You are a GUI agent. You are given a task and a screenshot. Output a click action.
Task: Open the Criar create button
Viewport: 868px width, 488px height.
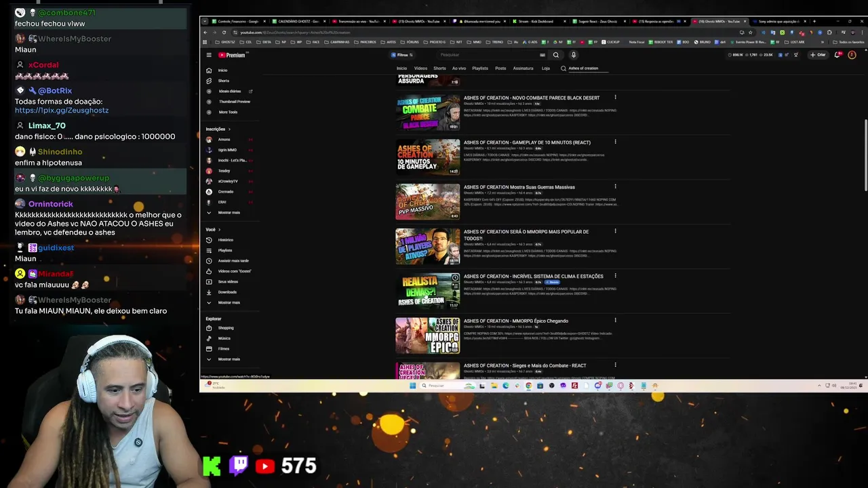click(x=818, y=55)
